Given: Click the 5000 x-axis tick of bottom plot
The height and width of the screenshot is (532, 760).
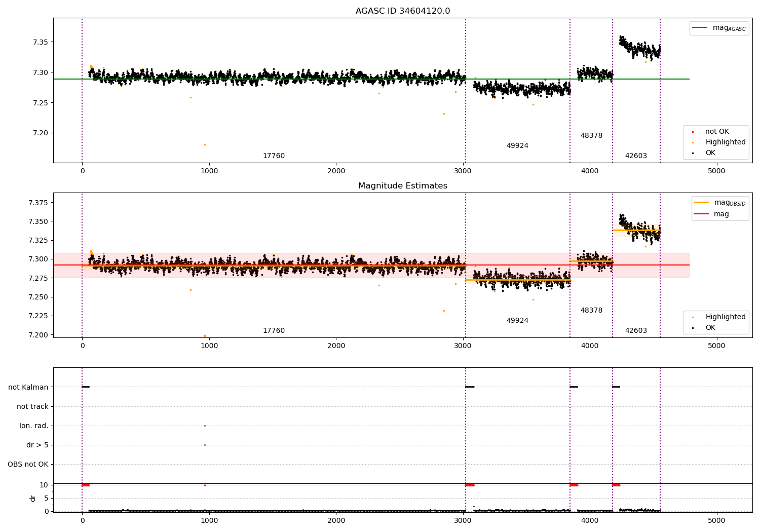Looking at the screenshot, I should (716, 520).
